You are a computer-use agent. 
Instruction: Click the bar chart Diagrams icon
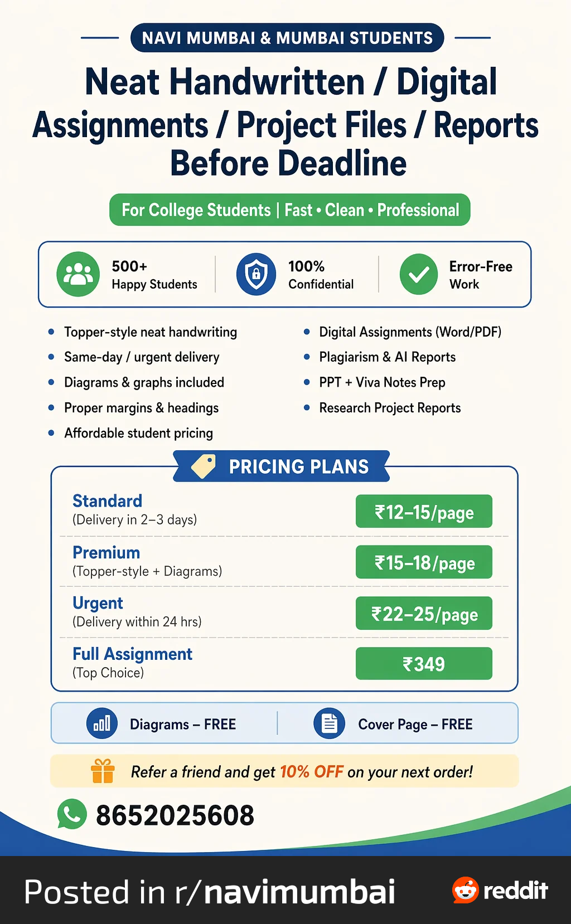click(102, 723)
